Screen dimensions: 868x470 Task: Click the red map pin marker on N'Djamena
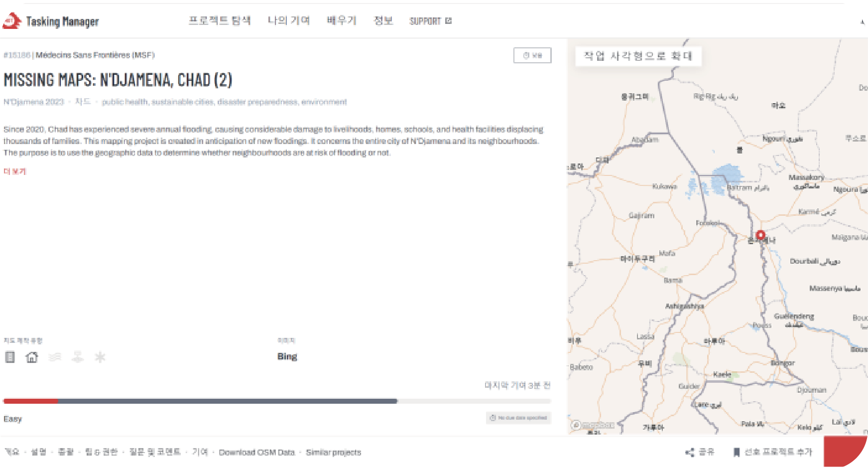(x=760, y=235)
